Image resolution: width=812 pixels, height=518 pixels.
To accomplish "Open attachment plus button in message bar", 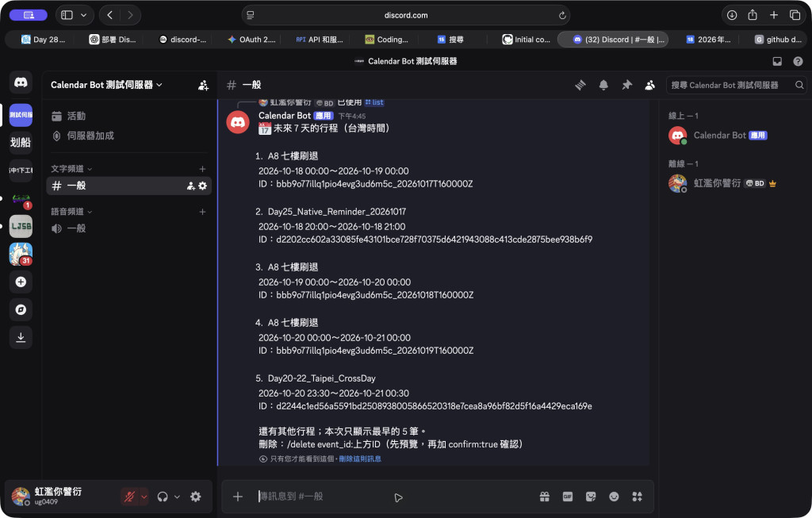I will [238, 497].
